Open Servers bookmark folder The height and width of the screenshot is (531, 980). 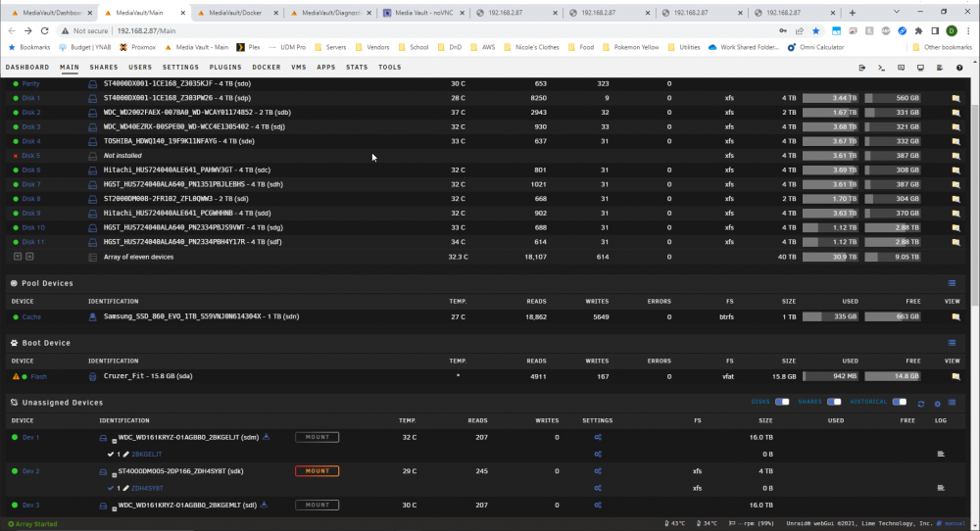[330, 47]
